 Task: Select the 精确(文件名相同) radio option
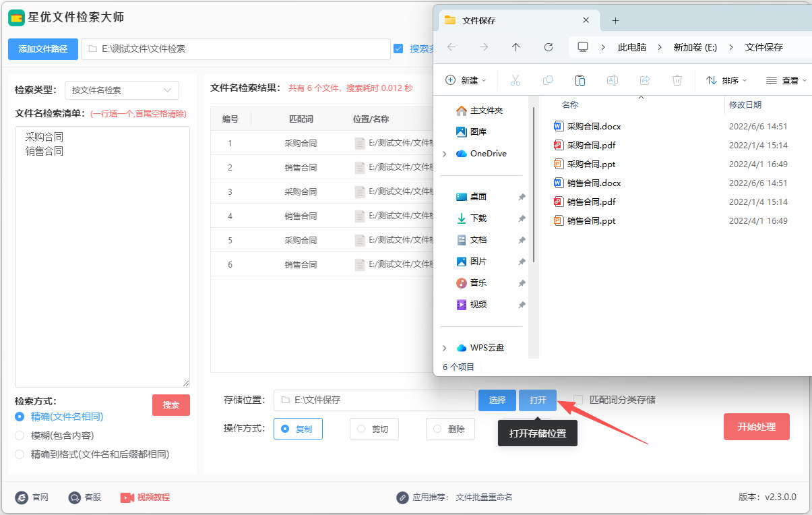(20, 417)
